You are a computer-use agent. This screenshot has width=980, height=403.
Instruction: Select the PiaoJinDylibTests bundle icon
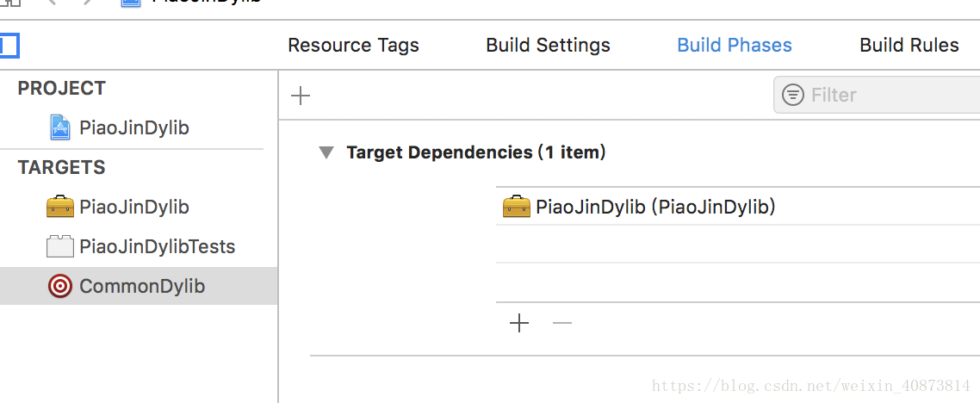tap(60, 246)
